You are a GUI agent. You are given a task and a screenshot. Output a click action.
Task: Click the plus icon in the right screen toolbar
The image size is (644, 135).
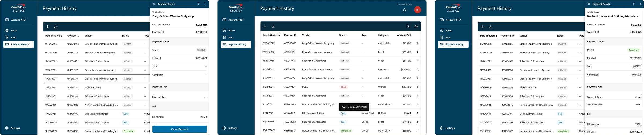click(482, 27)
